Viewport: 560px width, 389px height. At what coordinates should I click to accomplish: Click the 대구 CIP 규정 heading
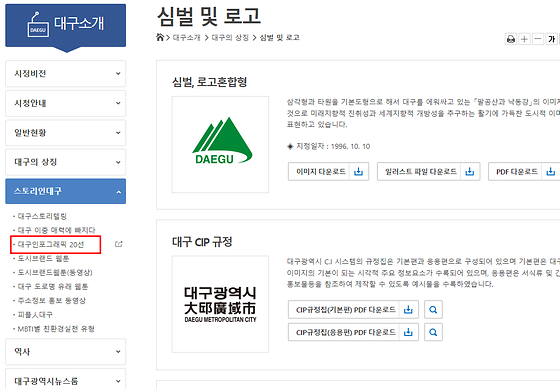[x=202, y=242]
